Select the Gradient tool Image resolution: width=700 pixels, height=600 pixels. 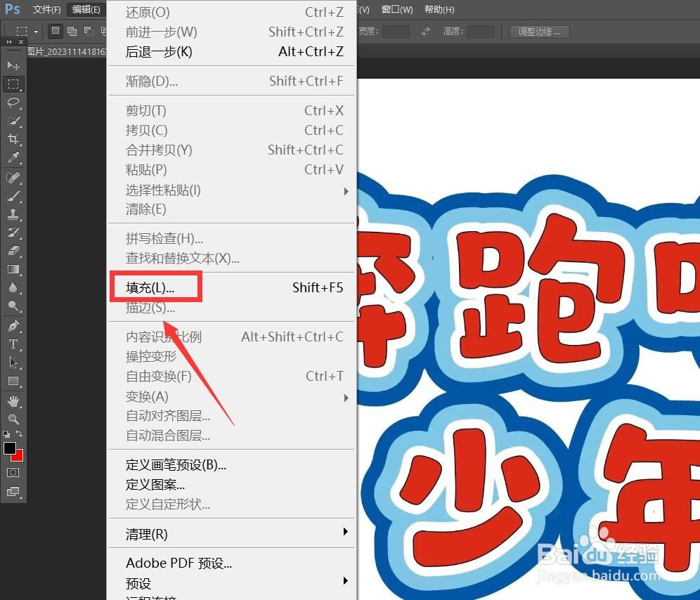pos(13,269)
